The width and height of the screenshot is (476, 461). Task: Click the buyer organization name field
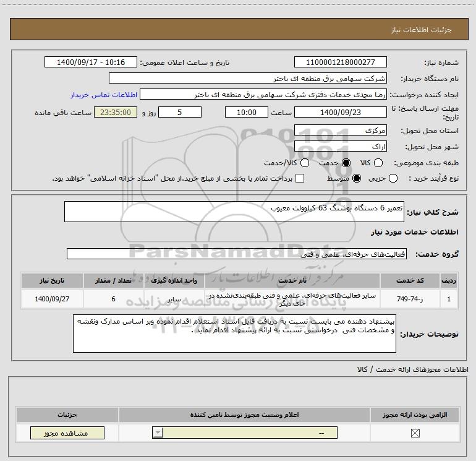[x=248, y=78]
